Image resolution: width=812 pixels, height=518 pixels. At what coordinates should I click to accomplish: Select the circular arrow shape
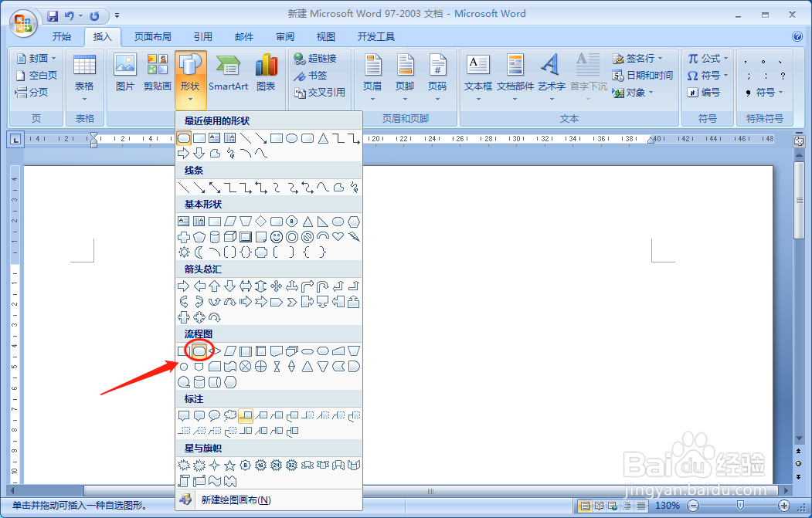coord(215,317)
